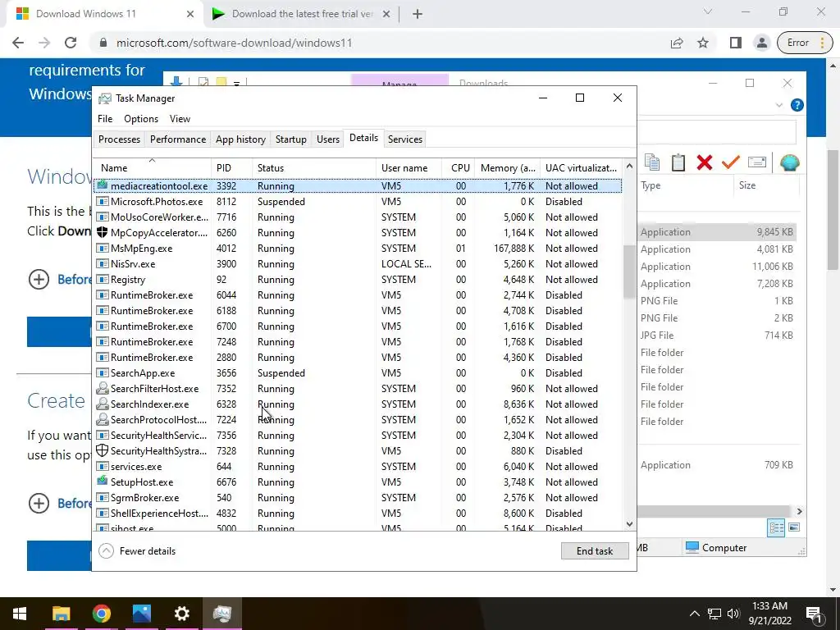840x630 pixels.
Task: Select the NisSrv.exe process row
Action: [x=358, y=263]
